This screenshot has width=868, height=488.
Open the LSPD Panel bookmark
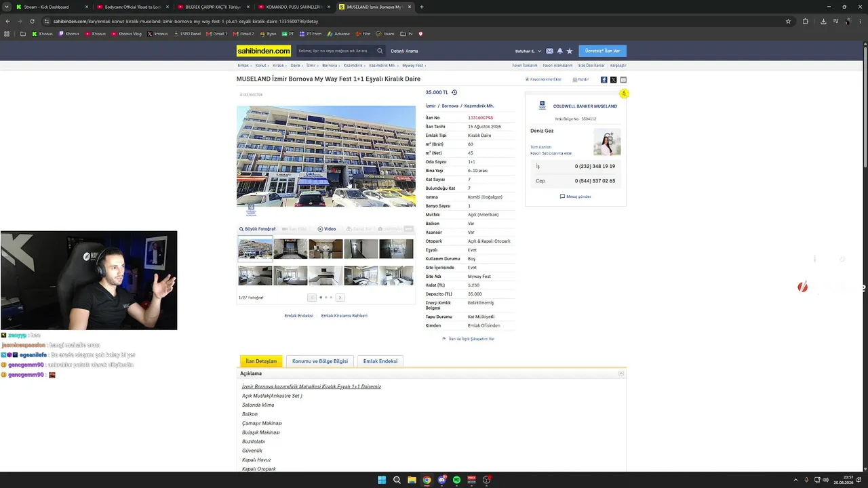pos(188,34)
